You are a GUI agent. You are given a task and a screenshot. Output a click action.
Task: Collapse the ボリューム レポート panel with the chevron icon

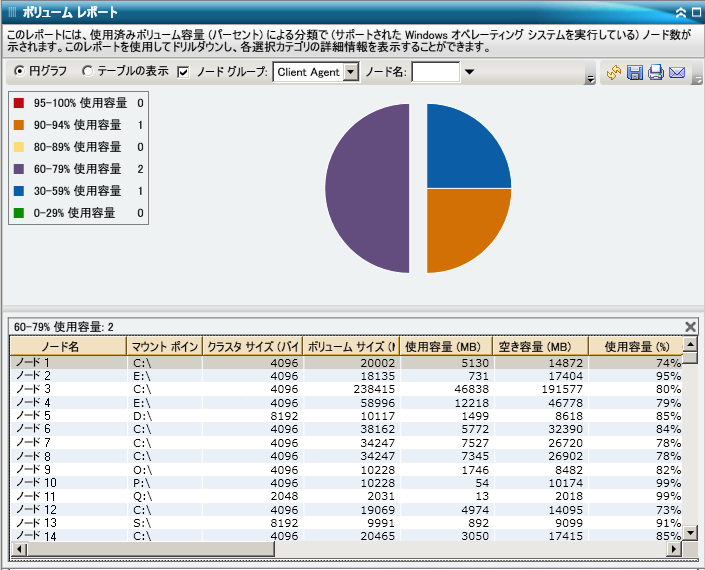(680, 13)
